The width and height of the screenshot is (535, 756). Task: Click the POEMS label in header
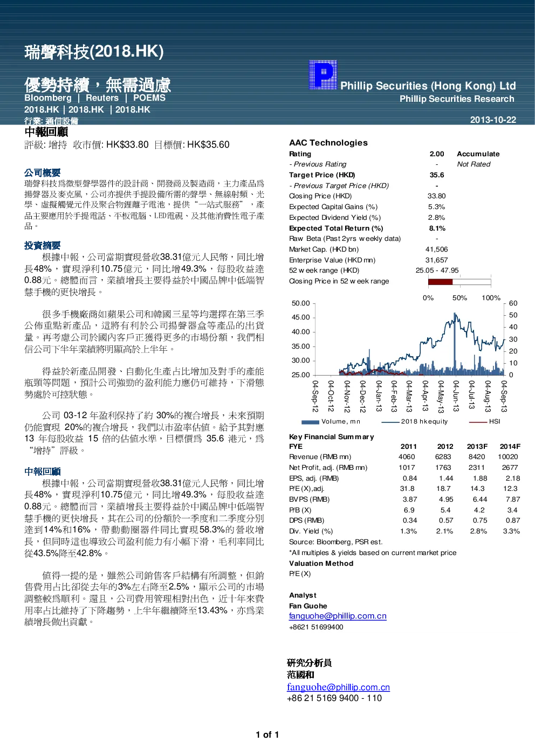coord(149,98)
